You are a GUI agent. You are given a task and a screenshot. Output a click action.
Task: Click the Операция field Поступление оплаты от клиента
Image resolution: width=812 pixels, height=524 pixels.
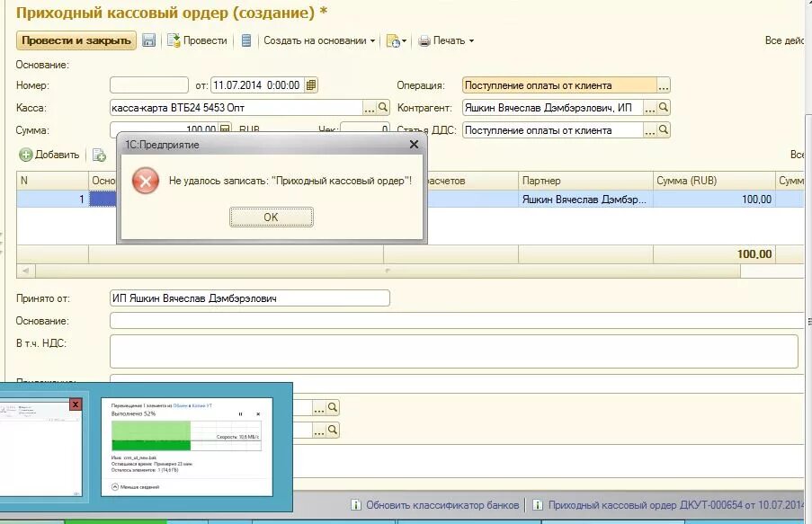(x=559, y=85)
